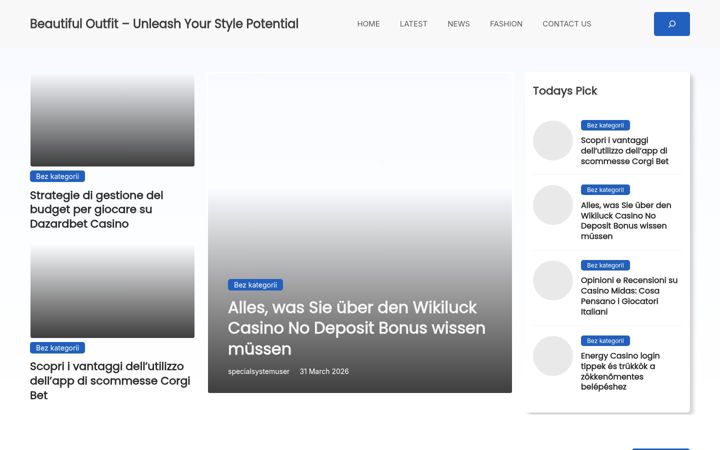This screenshot has height=450, width=720.
Task: Open Energy Casino login tippek és trükkök link
Action: click(x=620, y=371)
